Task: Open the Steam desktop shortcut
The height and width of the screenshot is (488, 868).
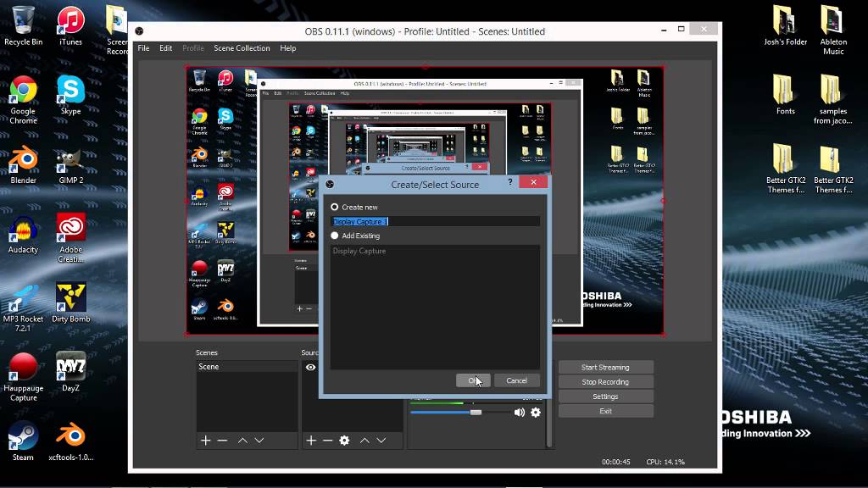Action: [23, 441]
